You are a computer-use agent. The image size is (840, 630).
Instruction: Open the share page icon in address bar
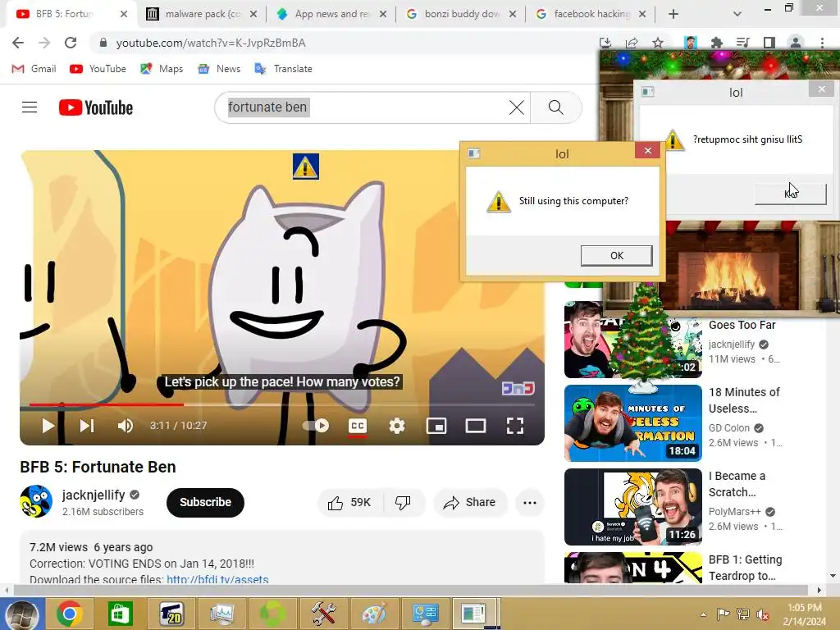click(x=632, y=43)
